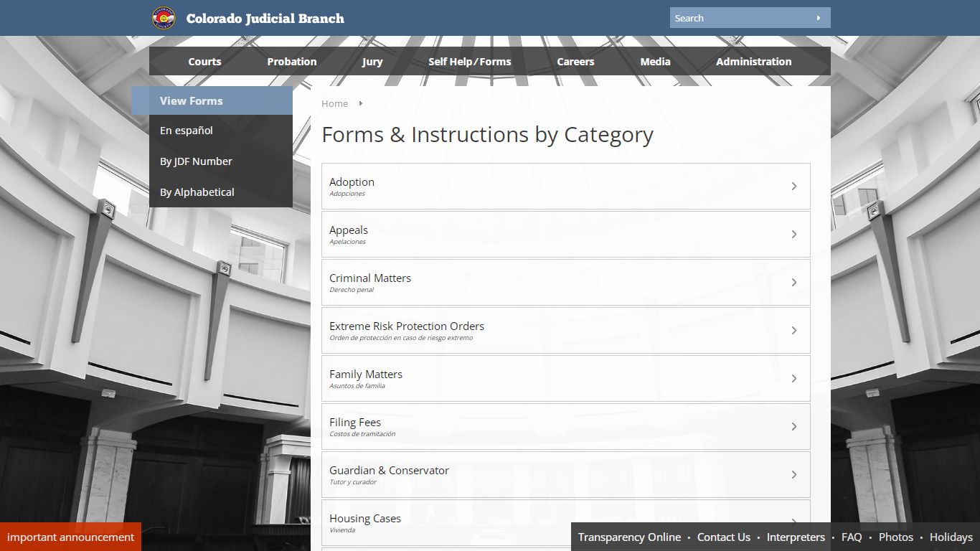Open Contact Us footer link
The width and height of the screenshot is (980, 551).
click(x=724, y=537)
